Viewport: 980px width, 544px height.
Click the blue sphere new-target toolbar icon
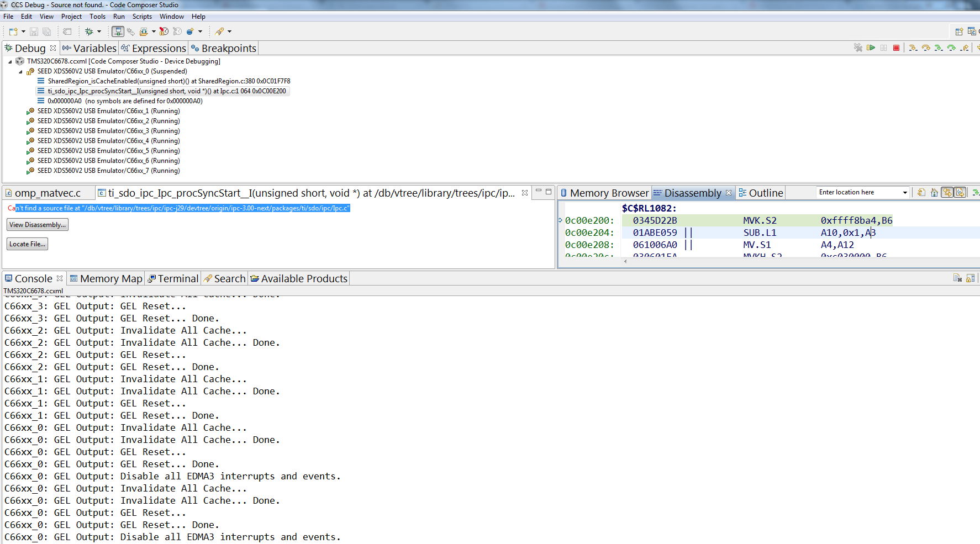point(190,31)
